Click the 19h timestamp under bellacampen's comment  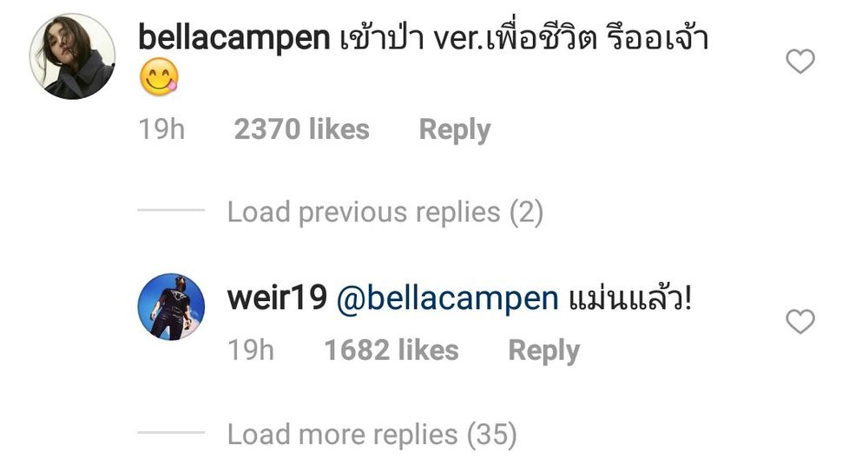pos(161,129)
